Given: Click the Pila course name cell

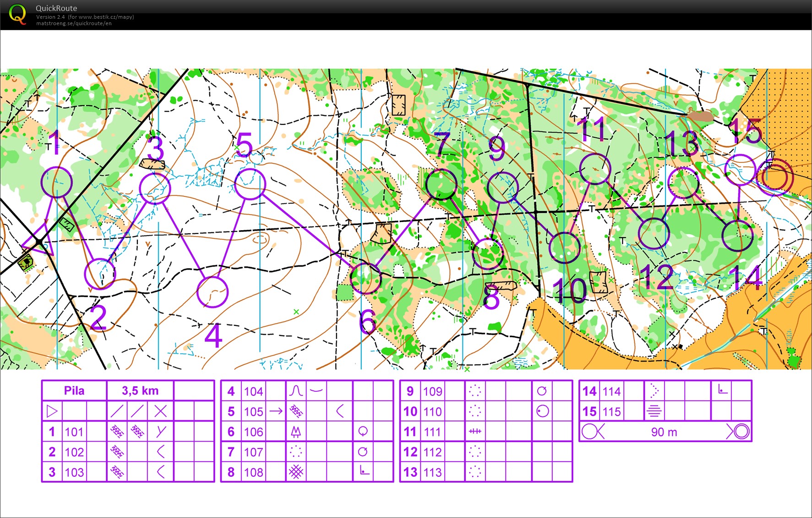Looking at the screenshot, I should tap(74, 391).
